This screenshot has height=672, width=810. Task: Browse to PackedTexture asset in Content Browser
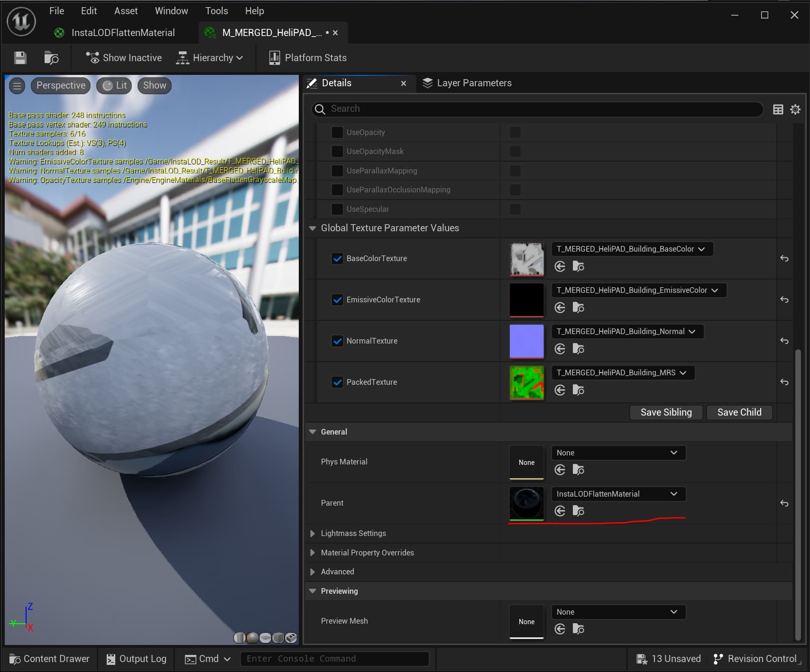(x=578, y=390)
